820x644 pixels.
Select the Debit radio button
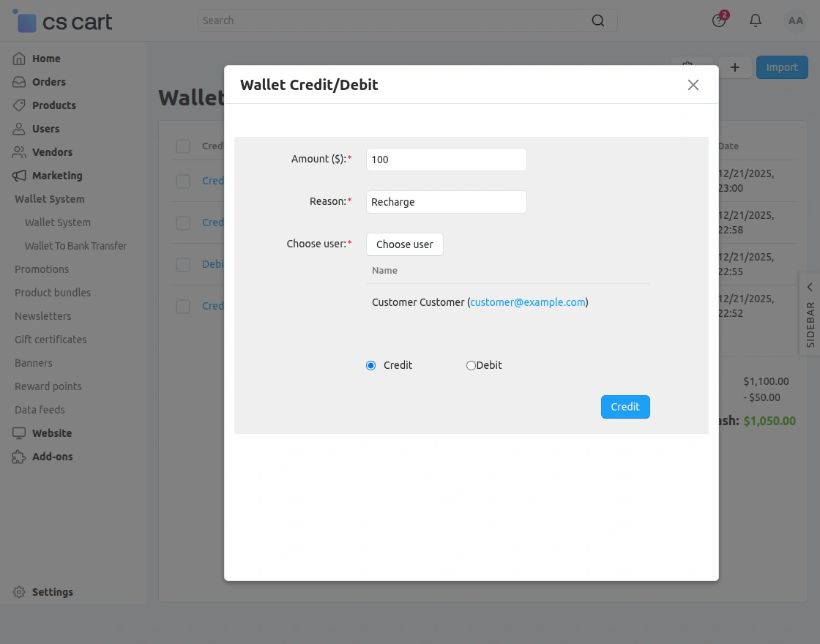471,365
